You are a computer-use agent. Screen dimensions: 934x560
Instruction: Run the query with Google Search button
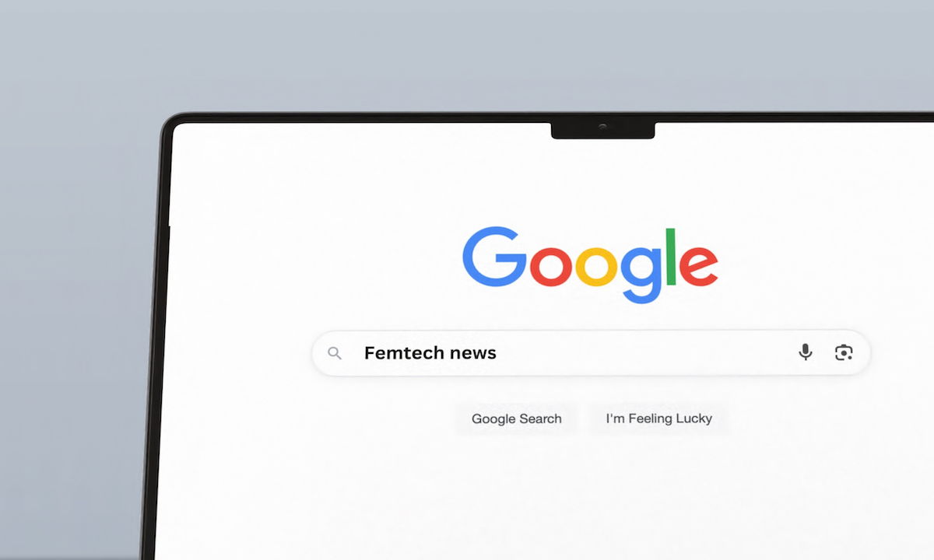517,418
